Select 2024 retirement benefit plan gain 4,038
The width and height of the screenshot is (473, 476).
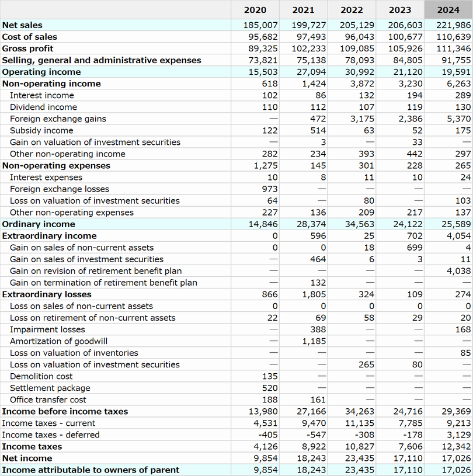pyautogui.click(x=459, y=271)
